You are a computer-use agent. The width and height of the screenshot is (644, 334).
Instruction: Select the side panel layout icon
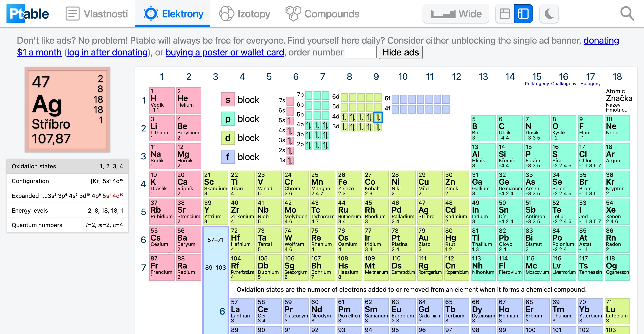[x=523, y=14]
